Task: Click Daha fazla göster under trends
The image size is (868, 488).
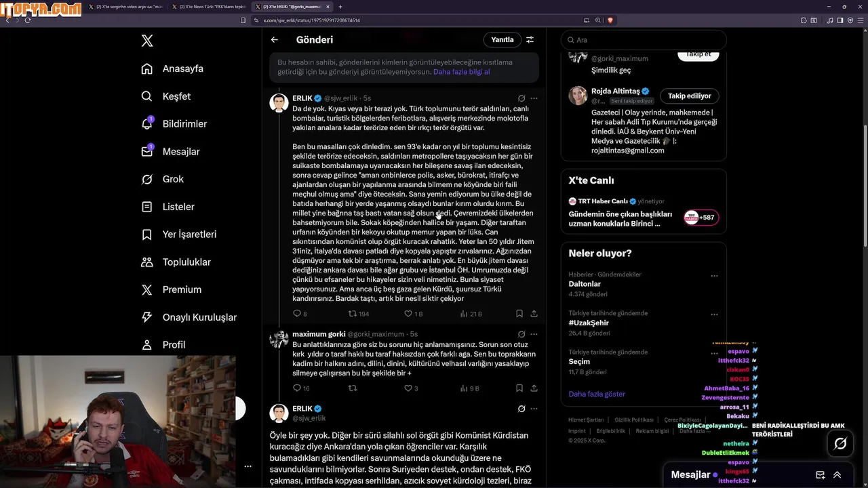Action: [x=597, y=394]
